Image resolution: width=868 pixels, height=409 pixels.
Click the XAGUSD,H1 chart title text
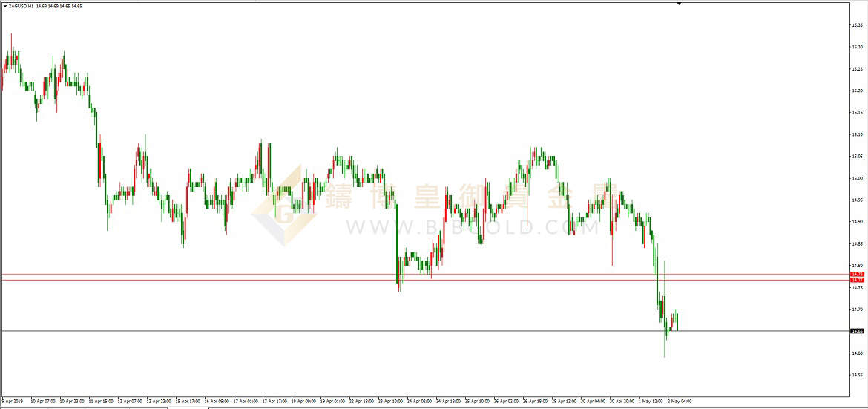[19, 6]
